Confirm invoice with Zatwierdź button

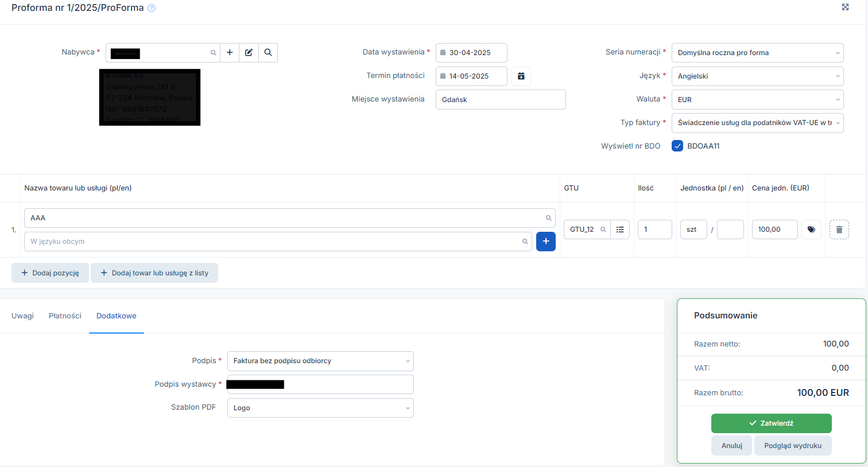coord(772,423)
